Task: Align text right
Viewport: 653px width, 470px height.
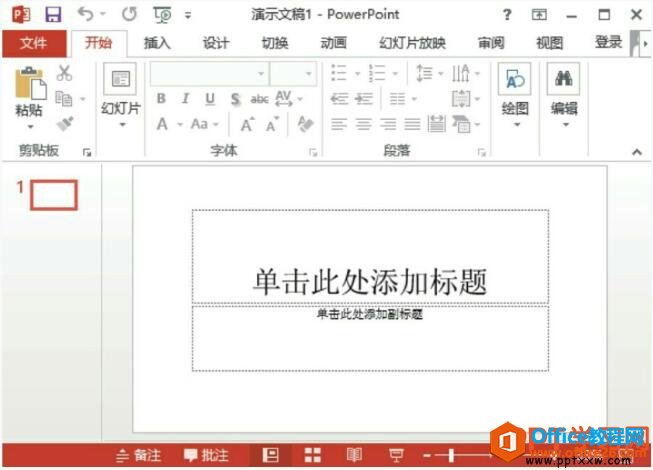Action: (x=388, y=124)
